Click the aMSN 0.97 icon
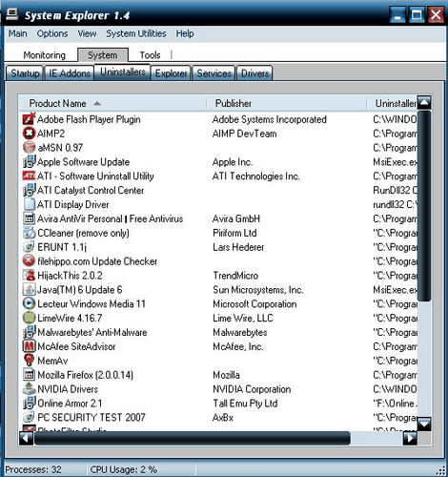 [x=29, y=147]
